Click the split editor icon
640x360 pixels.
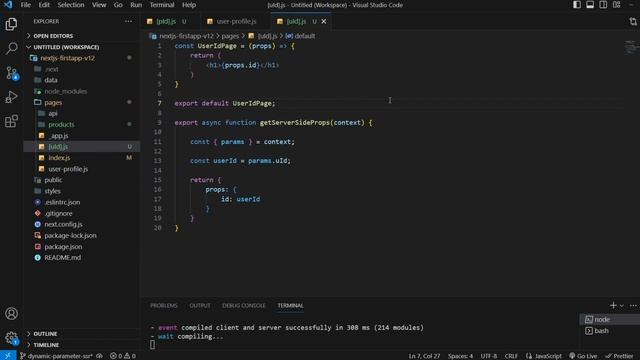[633, 21]
